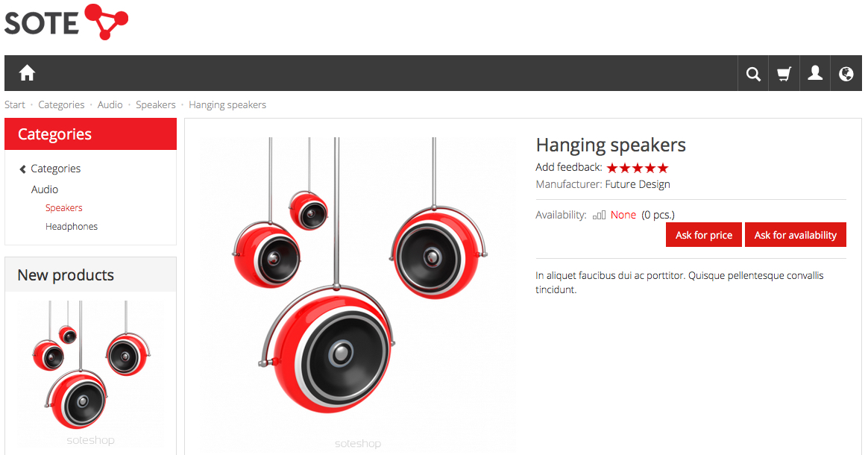This screenshot has width=868, height=455.
Task: Click the Ask for price button
Action: pyautogui.click(x=704, y=235)
